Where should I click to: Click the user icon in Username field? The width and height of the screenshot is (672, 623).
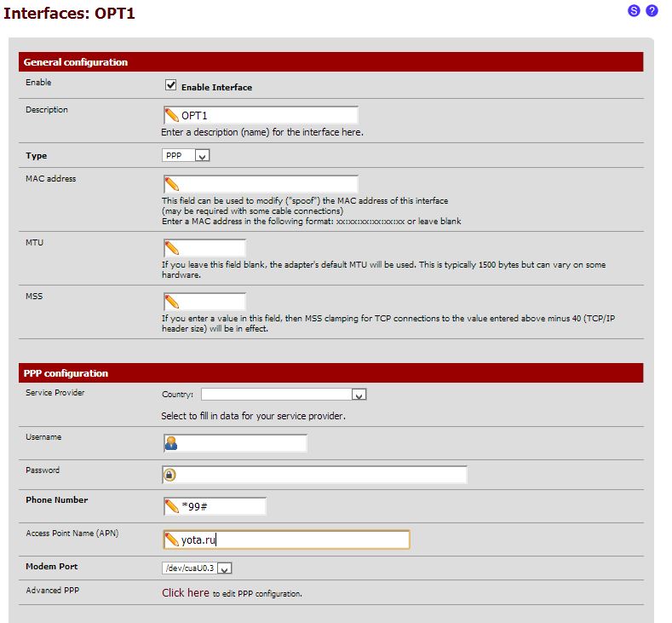[171, 443]
